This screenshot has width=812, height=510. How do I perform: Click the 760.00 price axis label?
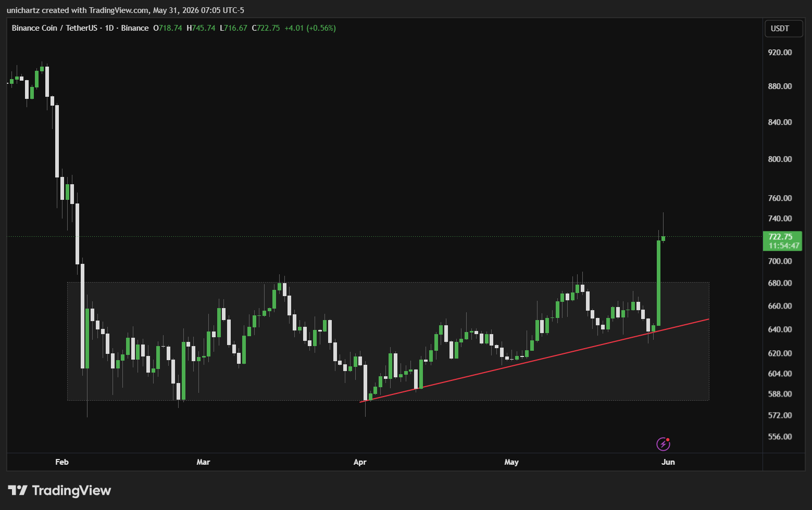click(x=780, y=198)
